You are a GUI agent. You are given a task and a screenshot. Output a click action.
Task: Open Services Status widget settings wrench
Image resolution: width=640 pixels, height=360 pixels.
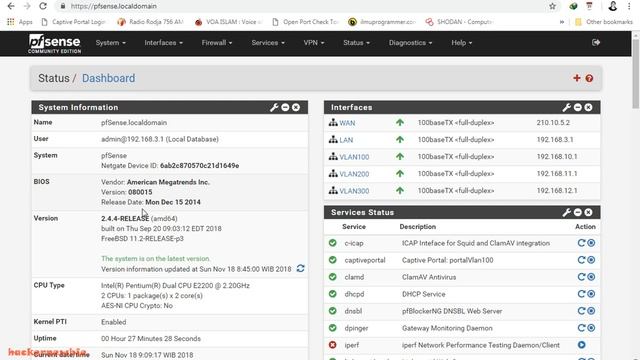click(x=567, y=212)
